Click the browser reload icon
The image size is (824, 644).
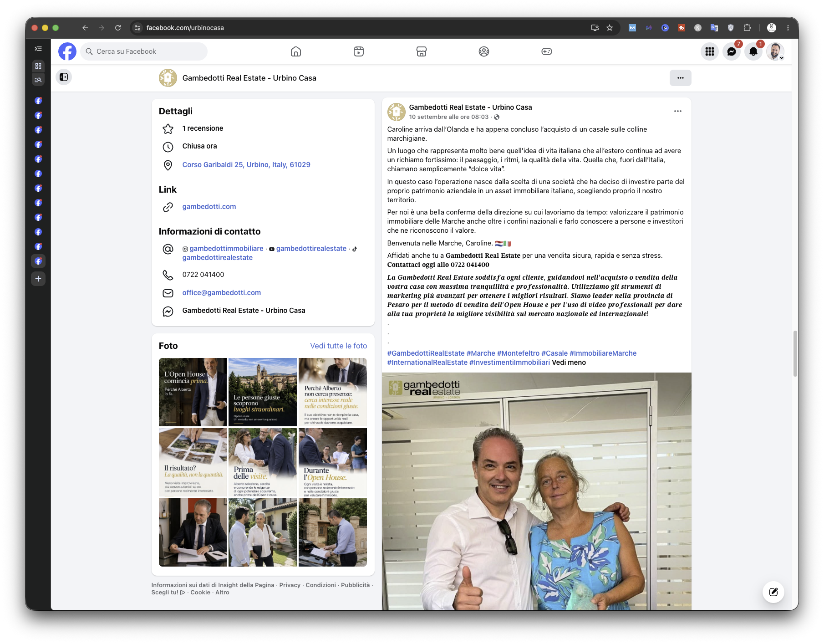pos(118,28)
